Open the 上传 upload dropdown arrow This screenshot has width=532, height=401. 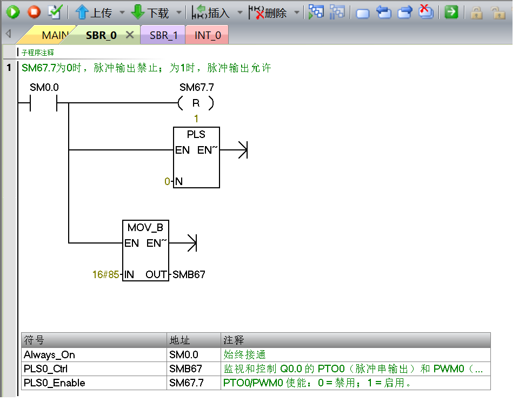(122, 12)
